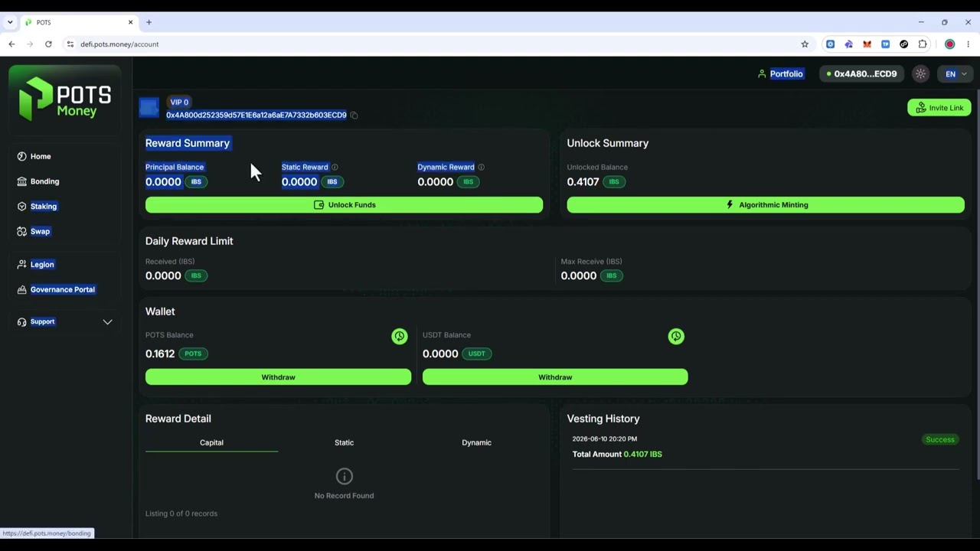Click the Portfolio user icon
Image resolution: width=980 pixels, height=551 pixels.
[762, 74]
